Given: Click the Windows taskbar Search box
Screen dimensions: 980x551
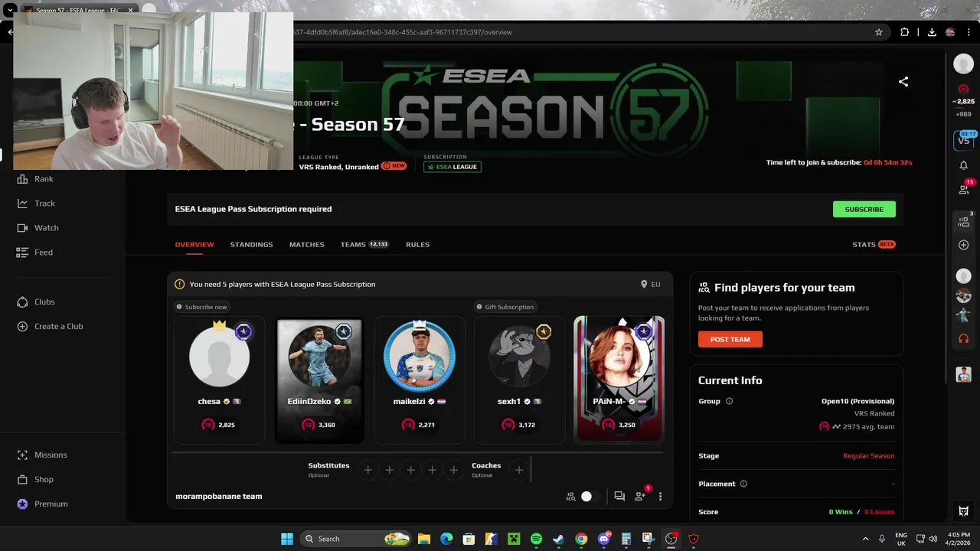Looking at the screenshot, I should coord(355,539).
